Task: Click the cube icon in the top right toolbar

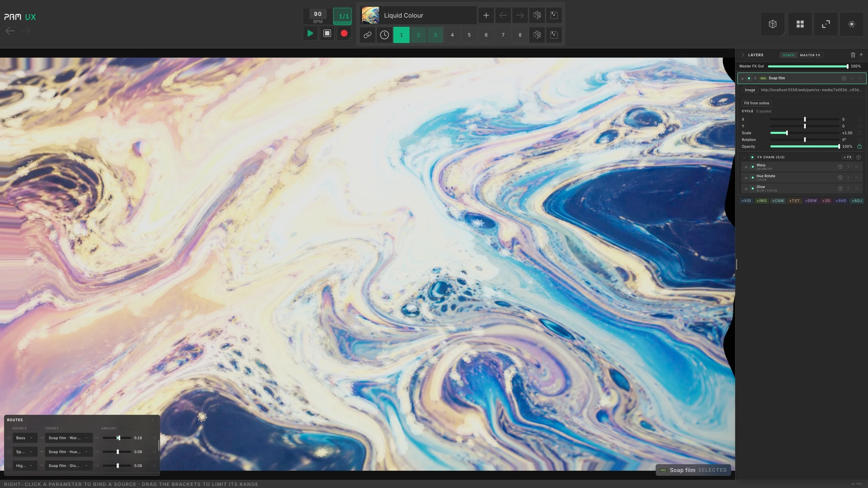Action: pyautogui.click(x=772, y=24)
